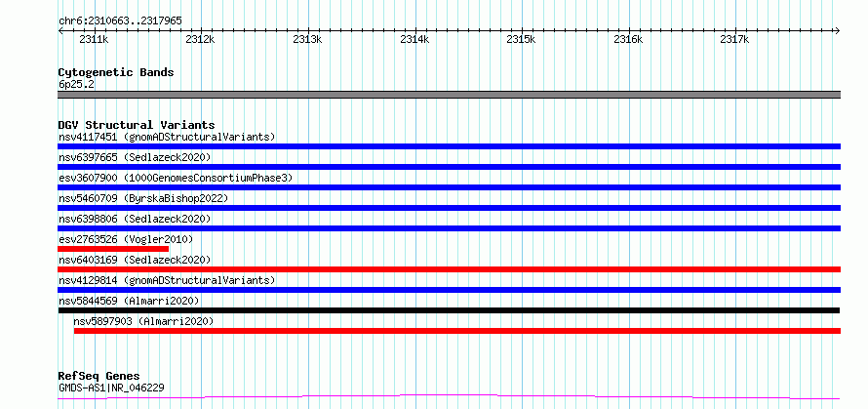Click nsv6398806 (Sedlazeck2020) variant label

[x=135, y=219]
